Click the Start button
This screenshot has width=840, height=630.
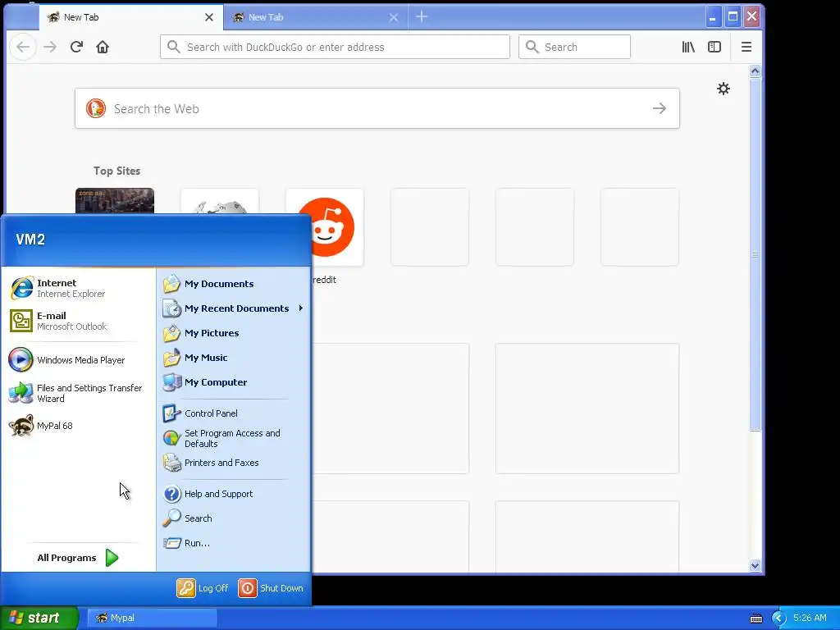[39, 618]
